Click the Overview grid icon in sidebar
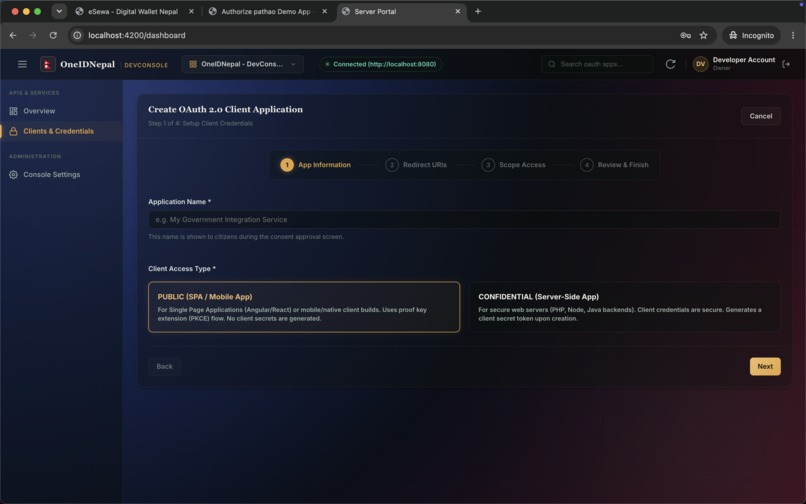This screenshot has height=504, width=806. pyautogui.click(x=13, y=111)
